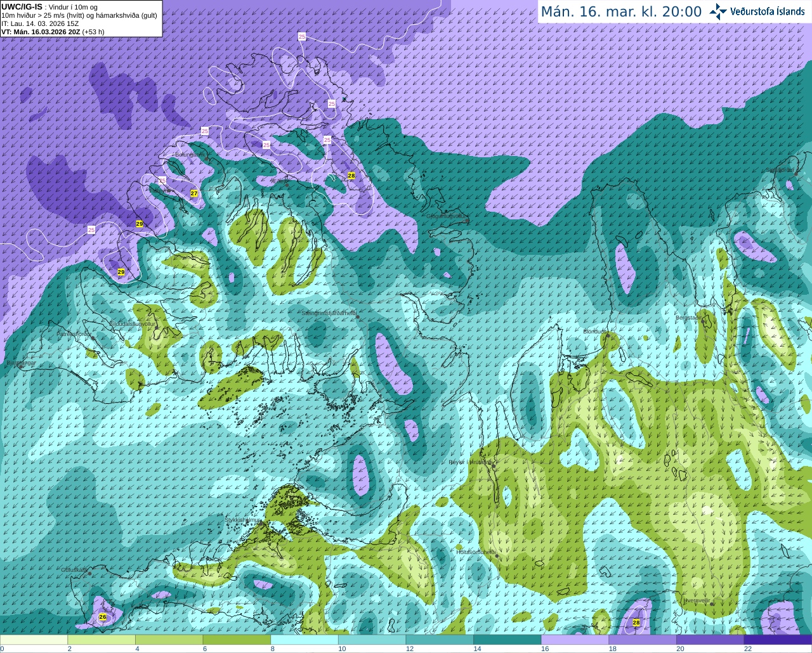This screenshot has width=812, height=653.
Task: Select the Reykir í Hrútafirði station label
Action: pyautogui.click(x=470, y=462)
